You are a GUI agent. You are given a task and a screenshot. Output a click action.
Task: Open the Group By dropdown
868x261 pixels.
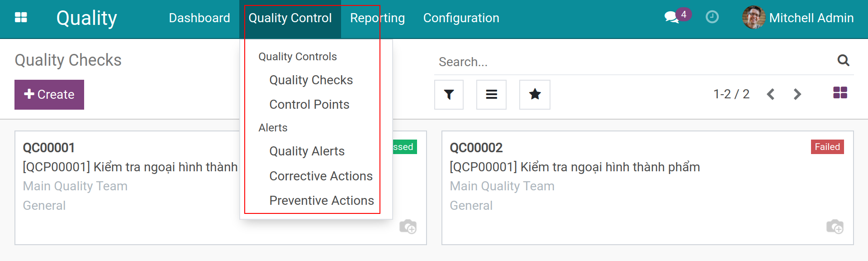491,95
